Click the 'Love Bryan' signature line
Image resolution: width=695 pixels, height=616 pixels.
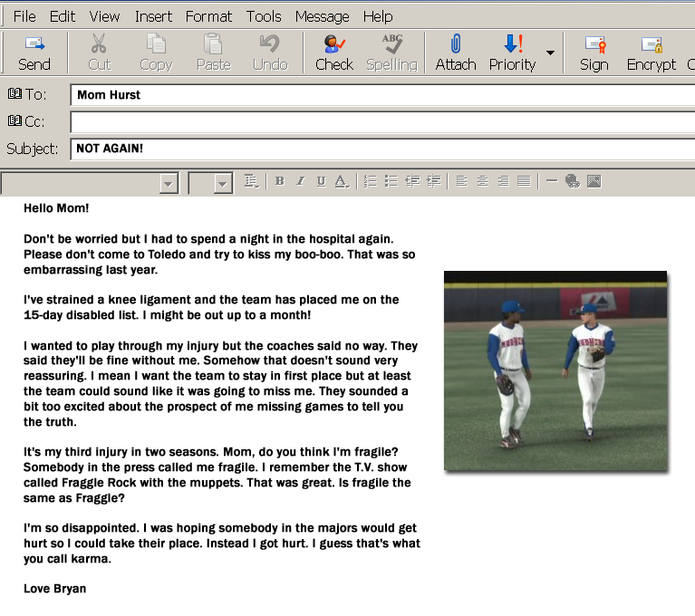click(x=55, y=589)
